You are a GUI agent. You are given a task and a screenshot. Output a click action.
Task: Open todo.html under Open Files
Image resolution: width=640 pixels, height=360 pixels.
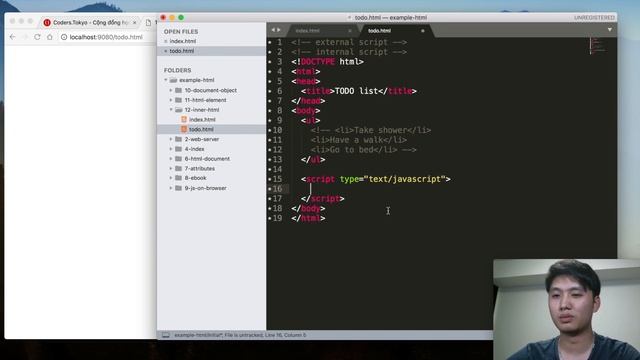tap(182, 51)
